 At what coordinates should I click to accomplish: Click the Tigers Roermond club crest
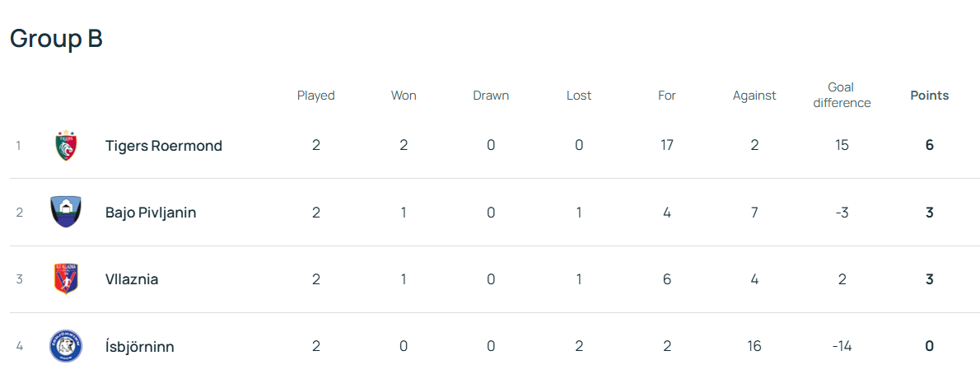click(66, 146)
